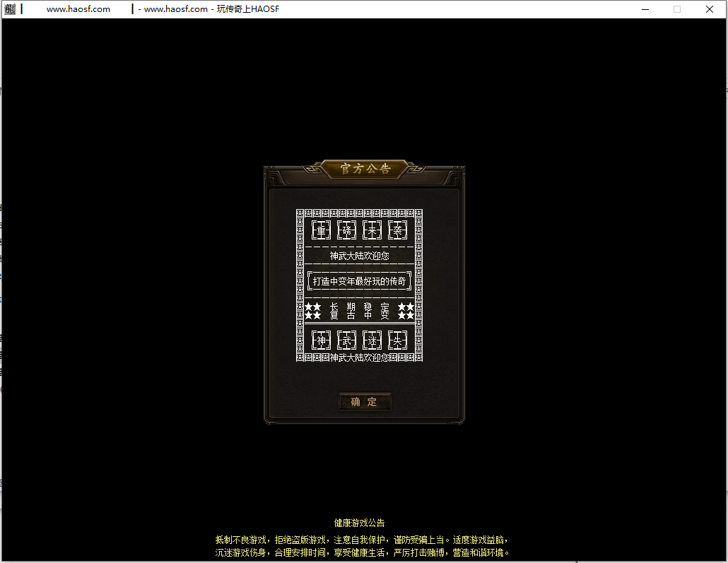Click the boxed 武 character tile
Viewport: 728px width, 563px height.
pyautogui.click(x=347, y=340)
